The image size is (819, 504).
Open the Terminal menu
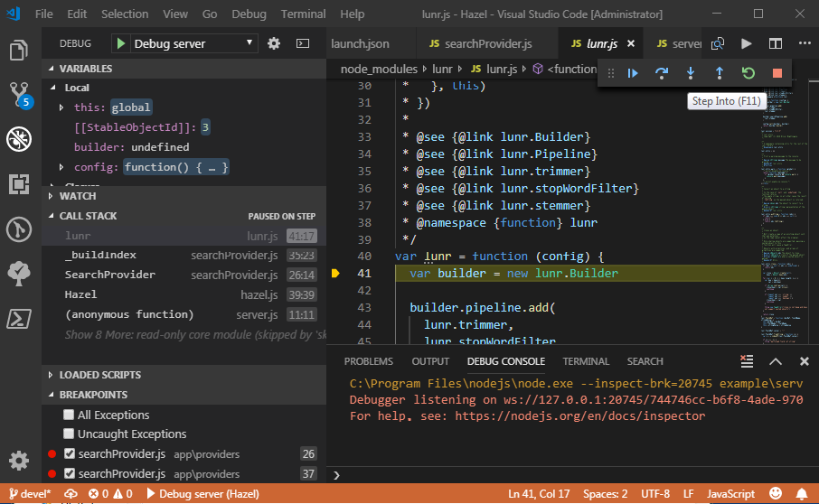click(303, 14)
